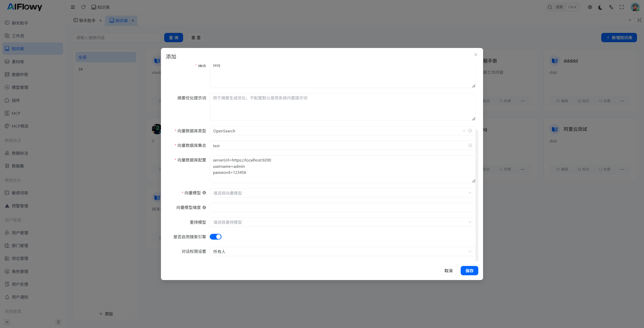
Task: Cancel the dialog with 取消
Action: tap(448, 270)
